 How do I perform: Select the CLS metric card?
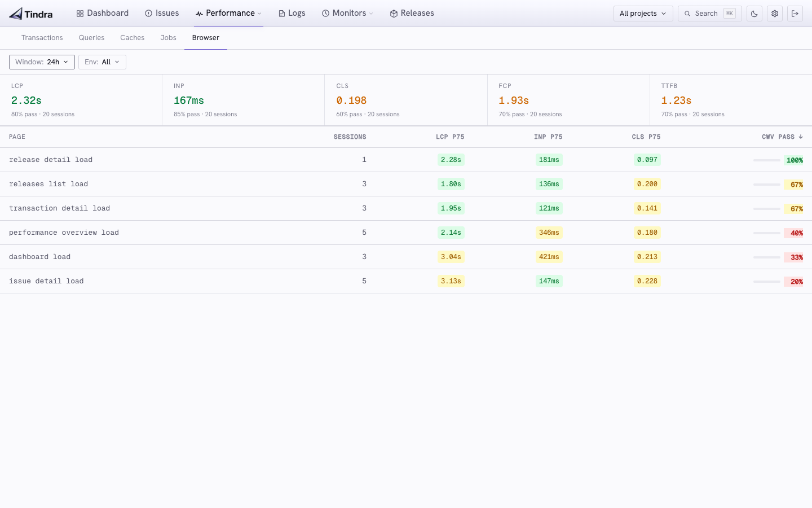coord(406,100)
